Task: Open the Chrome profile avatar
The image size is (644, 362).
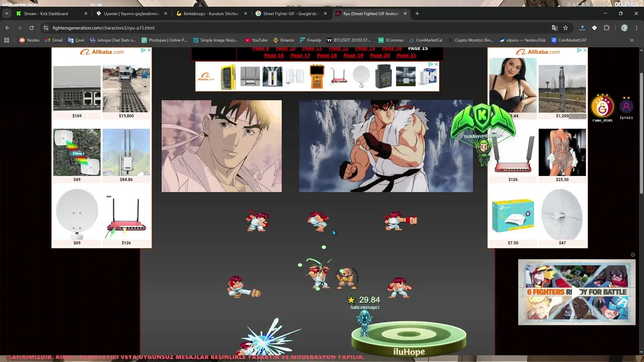Action: [x=624, y=28]
